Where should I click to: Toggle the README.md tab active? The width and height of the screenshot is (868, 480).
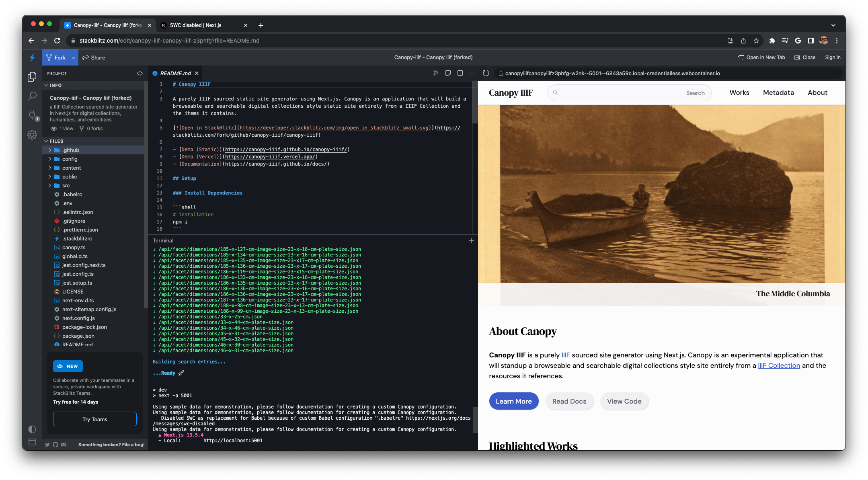point(176,73)
